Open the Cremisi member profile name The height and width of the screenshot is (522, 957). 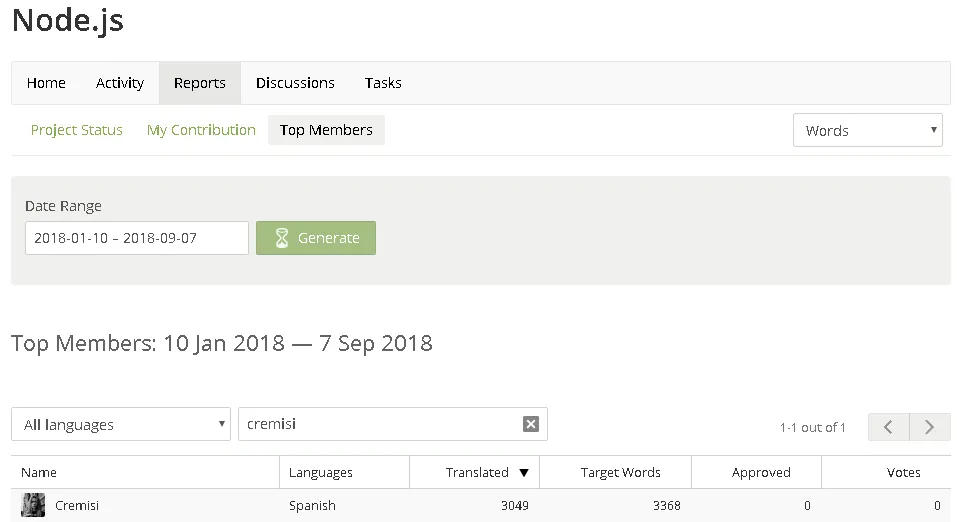pos(77,506)
